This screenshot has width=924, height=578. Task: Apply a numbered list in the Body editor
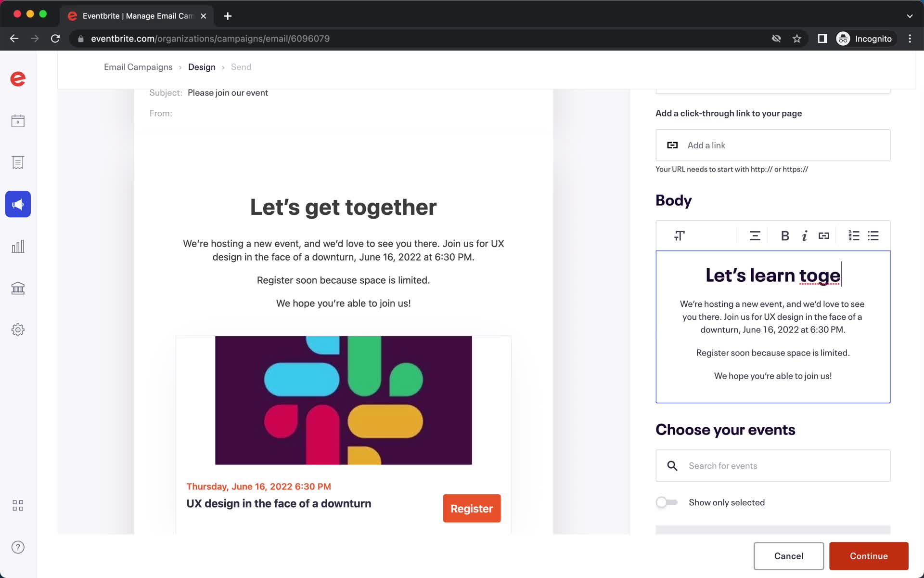[854, 236]
